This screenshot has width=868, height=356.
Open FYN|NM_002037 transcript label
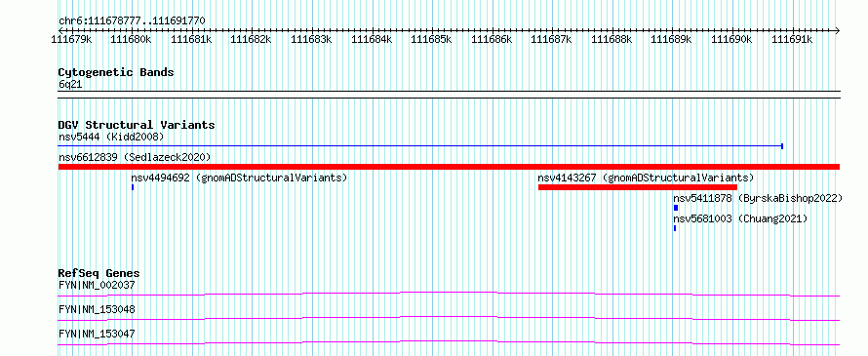tap(97, 286)
